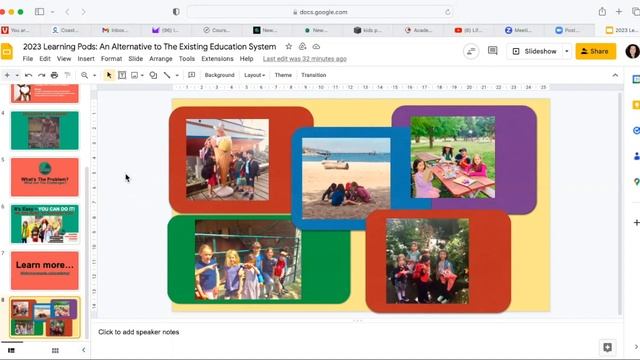Start the Slideshow
This screenshot has width=640, height=360.
pos(534,51)
